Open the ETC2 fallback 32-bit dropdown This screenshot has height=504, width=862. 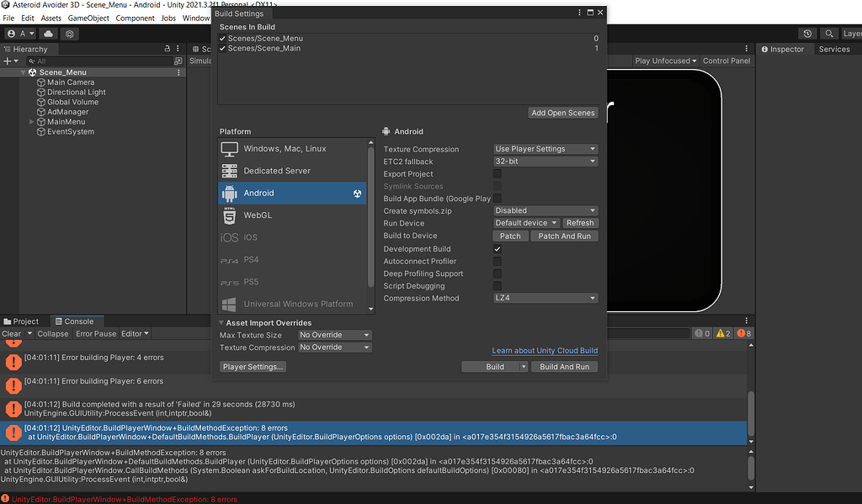[545, 161]
